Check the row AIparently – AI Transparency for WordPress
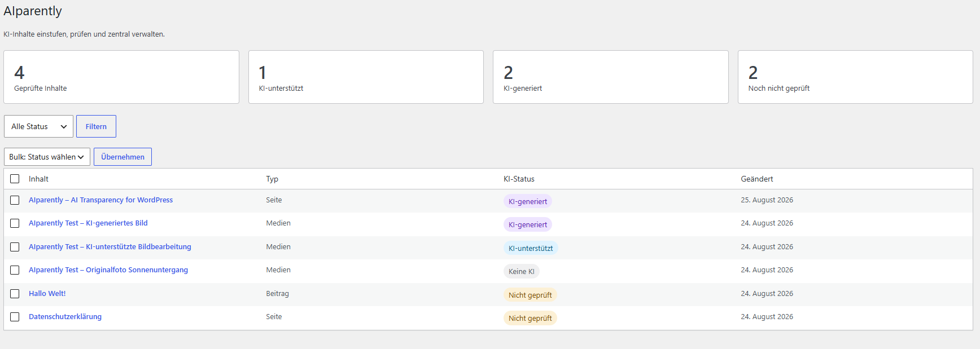980x349 pixels. [15, 200]
